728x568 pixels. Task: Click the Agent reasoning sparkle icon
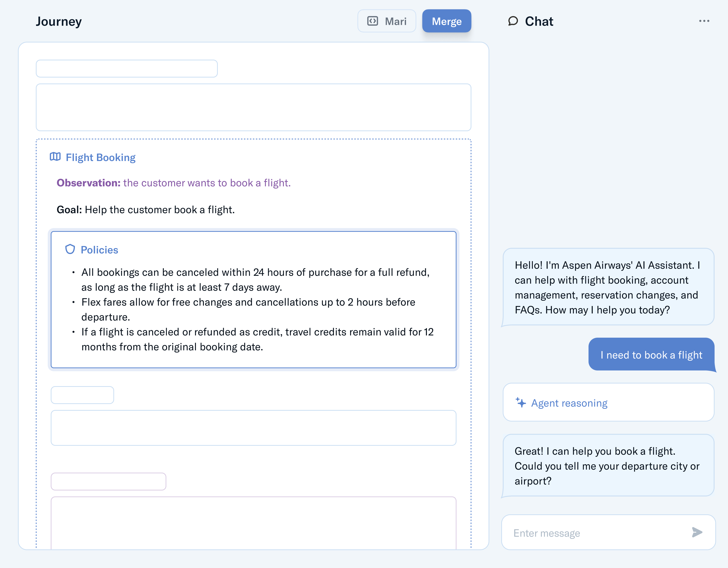coord(520,403)
